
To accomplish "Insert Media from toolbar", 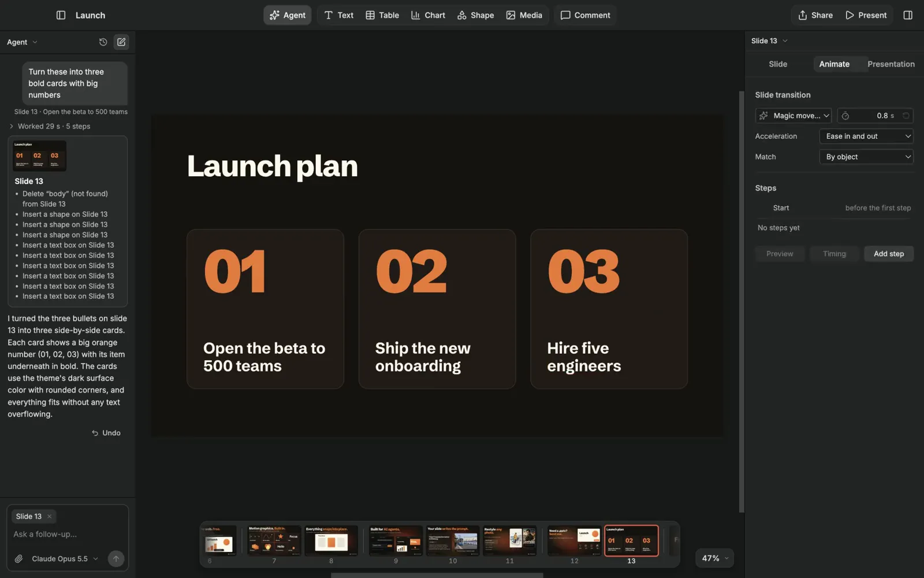I will [x=524, y=15].
